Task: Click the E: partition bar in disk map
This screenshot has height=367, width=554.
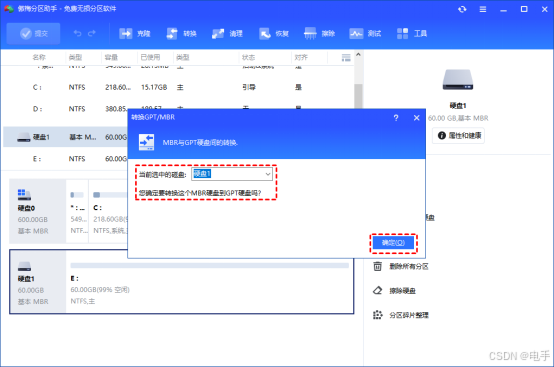Action: [210, 282]
